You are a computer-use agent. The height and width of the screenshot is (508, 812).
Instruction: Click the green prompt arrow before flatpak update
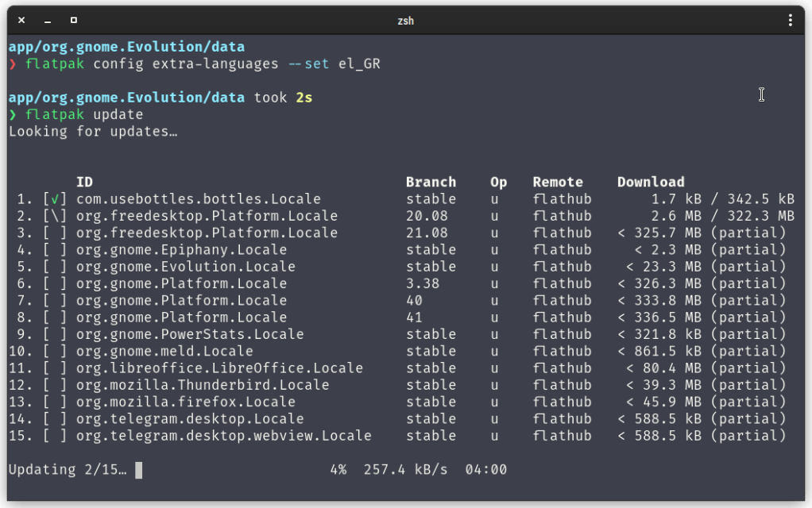tap(12, 115)
